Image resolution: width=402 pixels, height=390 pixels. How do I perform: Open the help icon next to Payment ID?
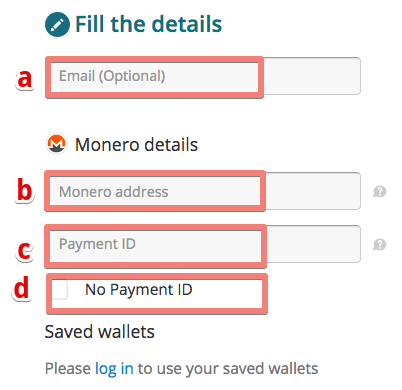click(x=379, y=244)
